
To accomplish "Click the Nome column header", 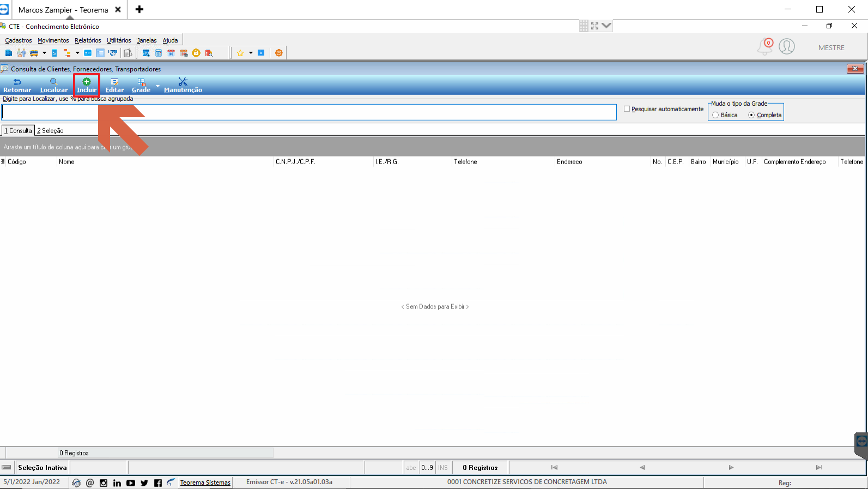I will [165, 162].
